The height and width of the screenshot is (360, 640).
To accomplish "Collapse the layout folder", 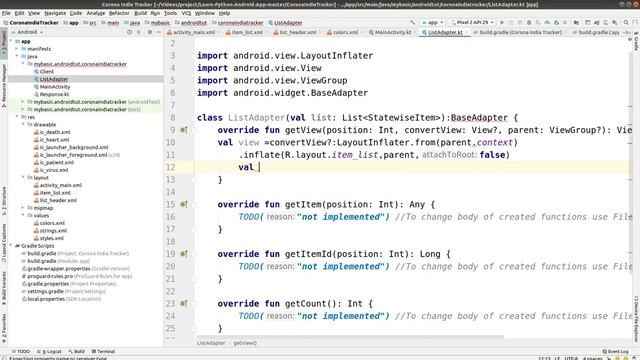I will 23,178.
